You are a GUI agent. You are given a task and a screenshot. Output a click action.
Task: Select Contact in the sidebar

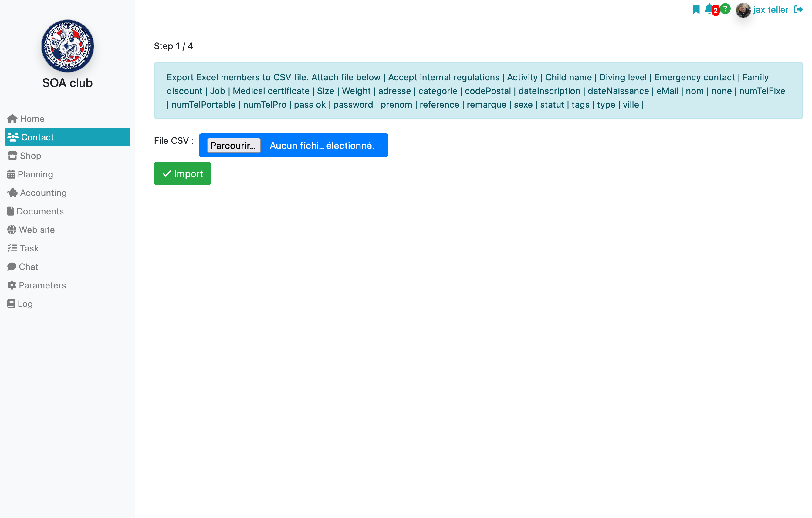[67, 137]
